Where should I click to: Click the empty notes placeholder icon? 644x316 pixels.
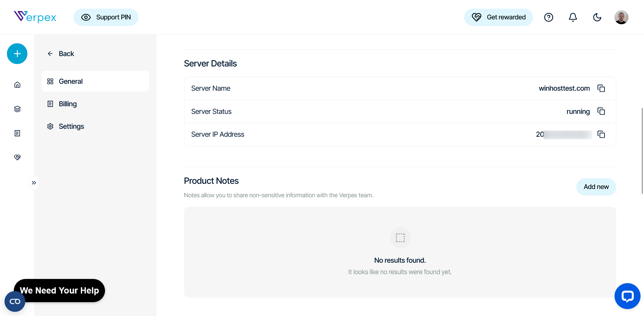(400, 238)
